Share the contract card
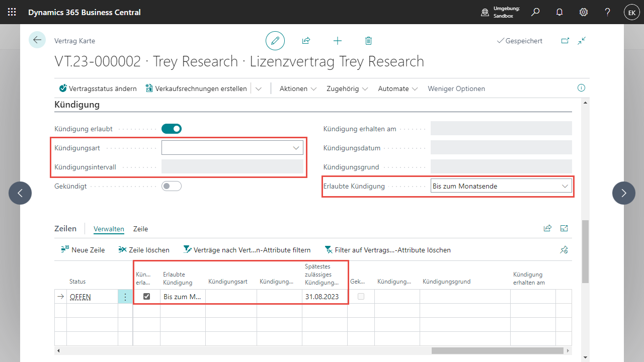Viewport: 644px width, 362px height. point(306,41)
